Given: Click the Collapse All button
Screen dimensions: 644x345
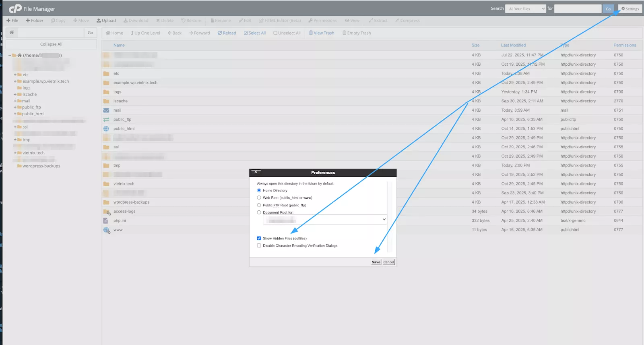Looking at the screenshot, I should (x=51, y=44).
